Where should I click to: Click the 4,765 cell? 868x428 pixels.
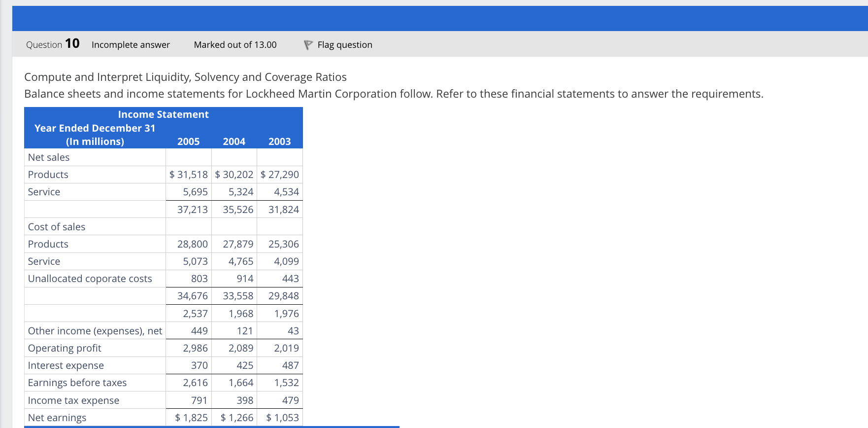234,261
